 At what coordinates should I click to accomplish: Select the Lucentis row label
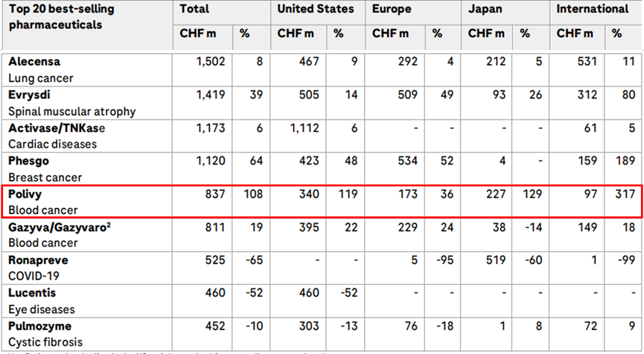32,294
